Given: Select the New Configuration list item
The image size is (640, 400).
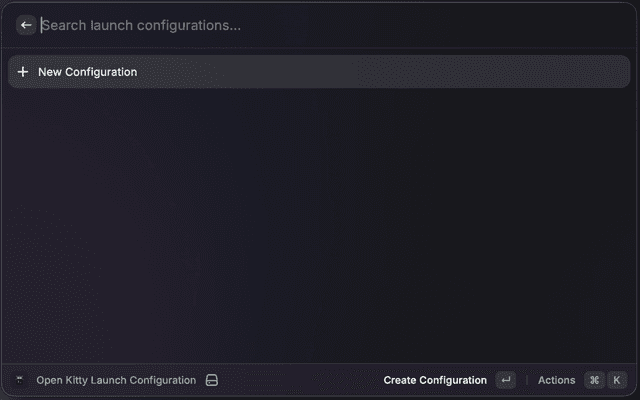Looking at the screenshot, I should pos(300,72).
